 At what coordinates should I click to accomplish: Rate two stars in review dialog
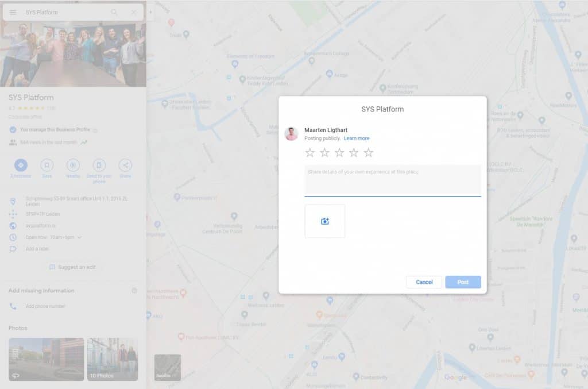click(x=325, y=153)
